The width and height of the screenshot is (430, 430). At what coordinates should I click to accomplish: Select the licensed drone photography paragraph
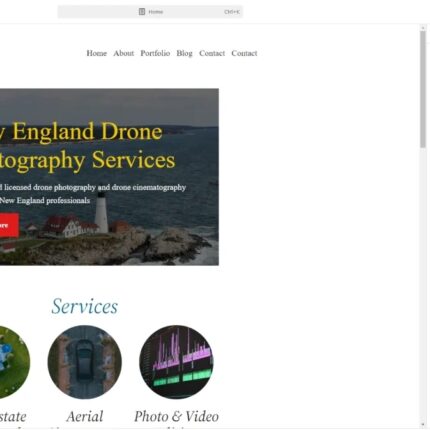click(93, 194)
